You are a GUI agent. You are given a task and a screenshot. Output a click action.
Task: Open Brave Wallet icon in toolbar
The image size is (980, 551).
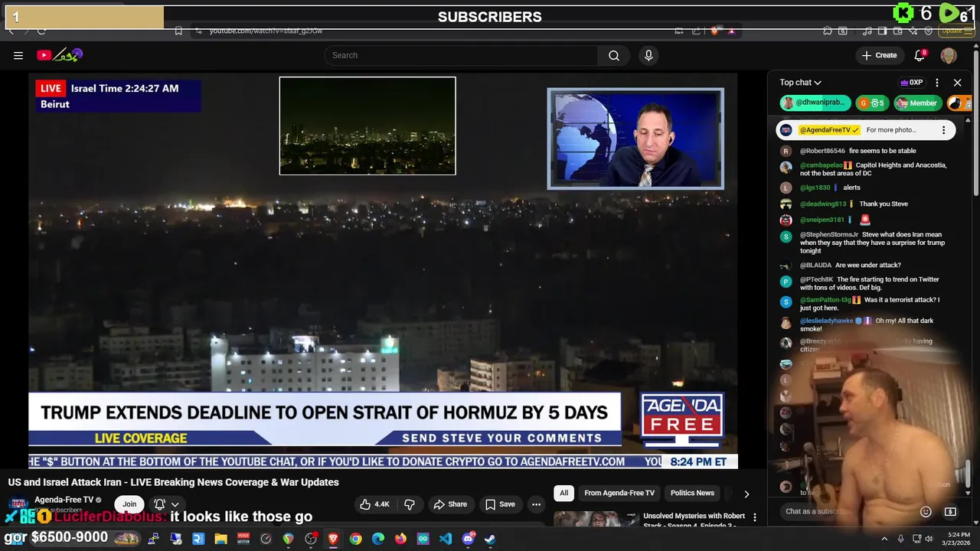(897, 31)
